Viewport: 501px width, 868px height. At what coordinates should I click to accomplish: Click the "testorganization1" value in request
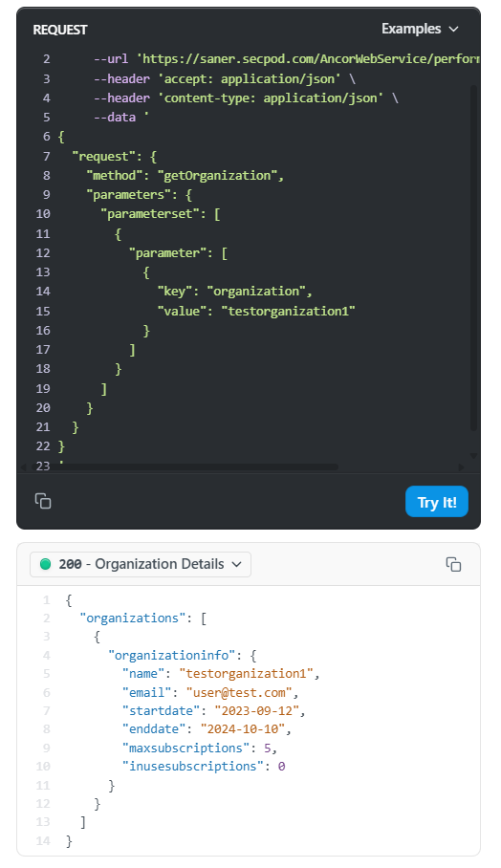click(288, 311)
